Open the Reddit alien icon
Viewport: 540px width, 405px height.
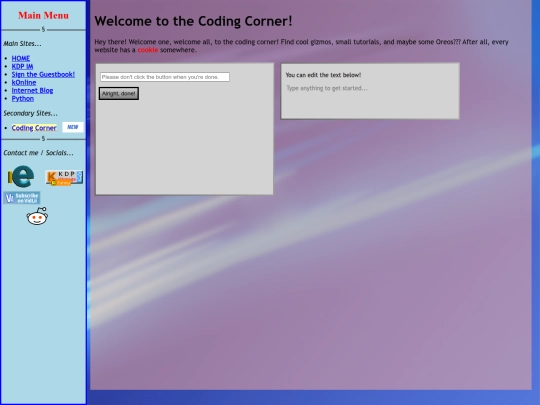tap(37, 216)
